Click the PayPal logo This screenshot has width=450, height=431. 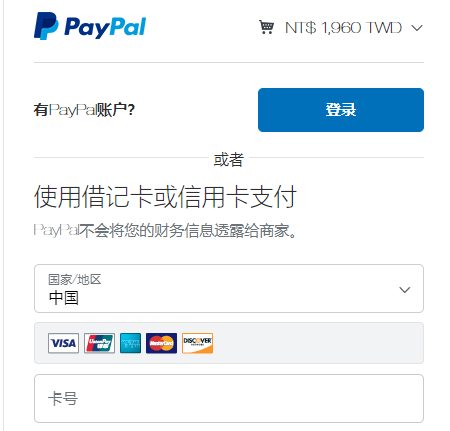click(x=90, y=26)
